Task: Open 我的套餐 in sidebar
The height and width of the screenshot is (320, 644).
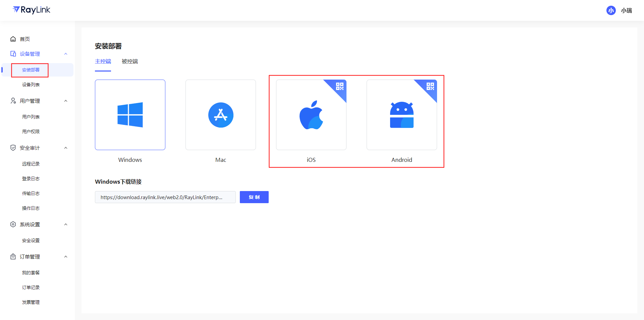Action: tap(31, 273)
